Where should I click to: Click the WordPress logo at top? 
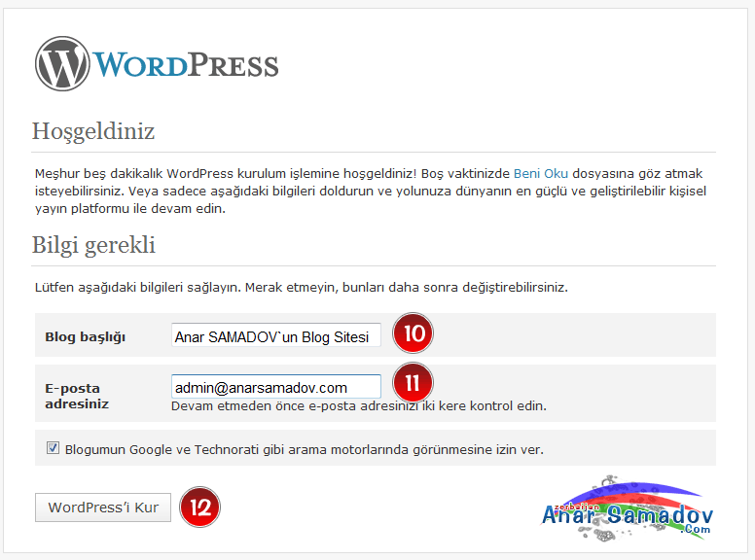157,64
